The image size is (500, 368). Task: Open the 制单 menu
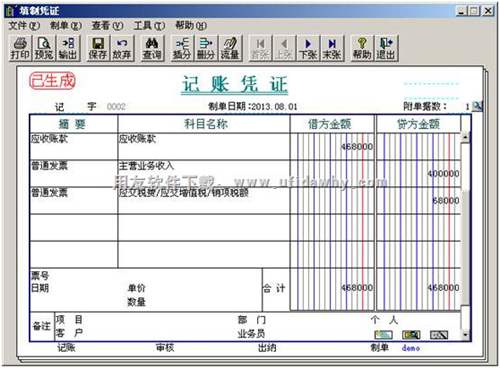(66, 25)
